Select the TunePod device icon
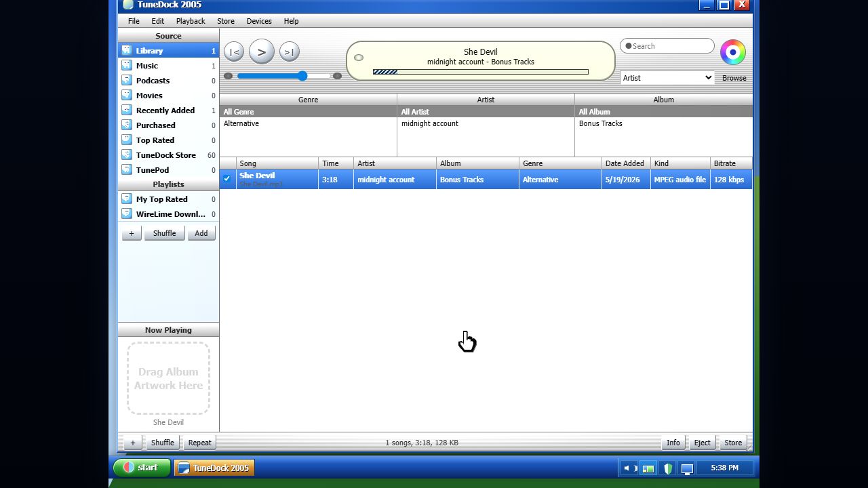Viewport: 868px width, 488px height. pos(126,170)
